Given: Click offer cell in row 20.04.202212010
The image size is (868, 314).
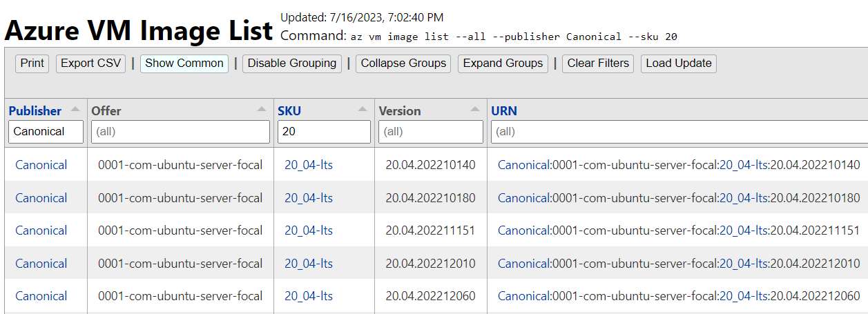Looking at the screenshot, I should pyautogui.click(x=180, y=264).
